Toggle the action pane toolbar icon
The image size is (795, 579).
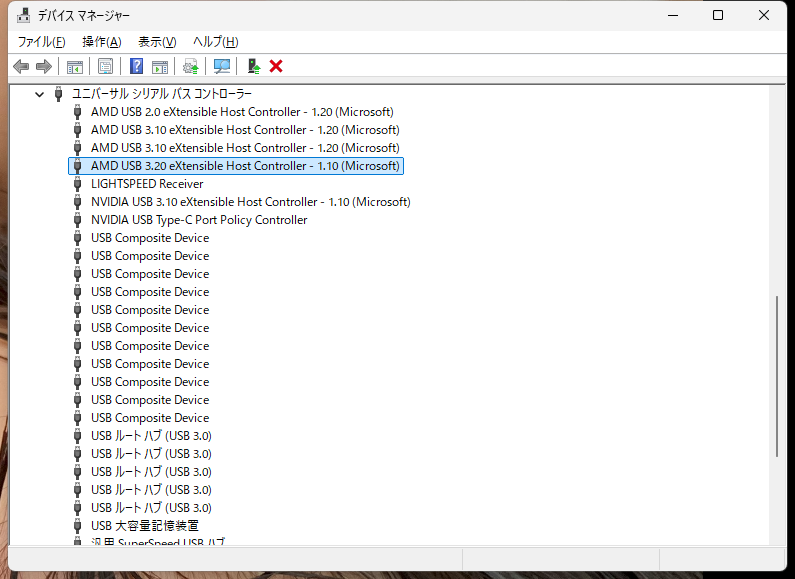pos(160,66)
